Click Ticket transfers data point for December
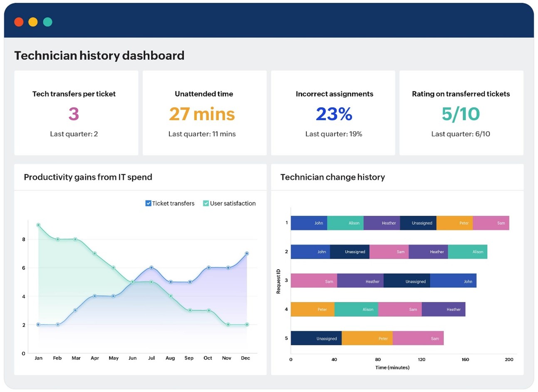This screenshot has width=538, height=392. pos(247,253)
